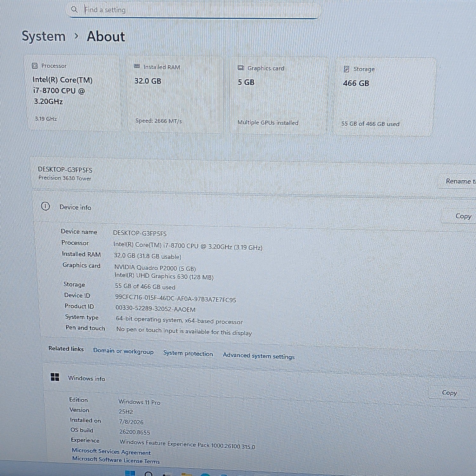Click the Find a setting search box
476x476 pixels.
194,10
